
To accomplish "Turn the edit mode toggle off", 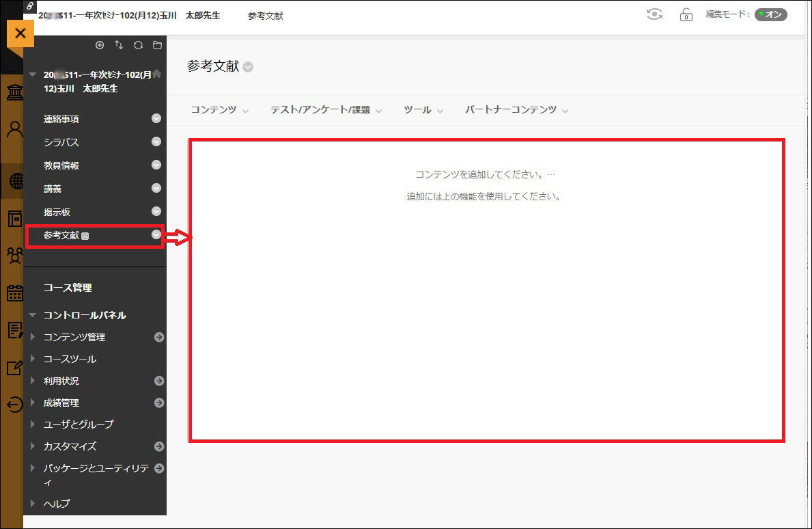I will click(x=770, y=14).
